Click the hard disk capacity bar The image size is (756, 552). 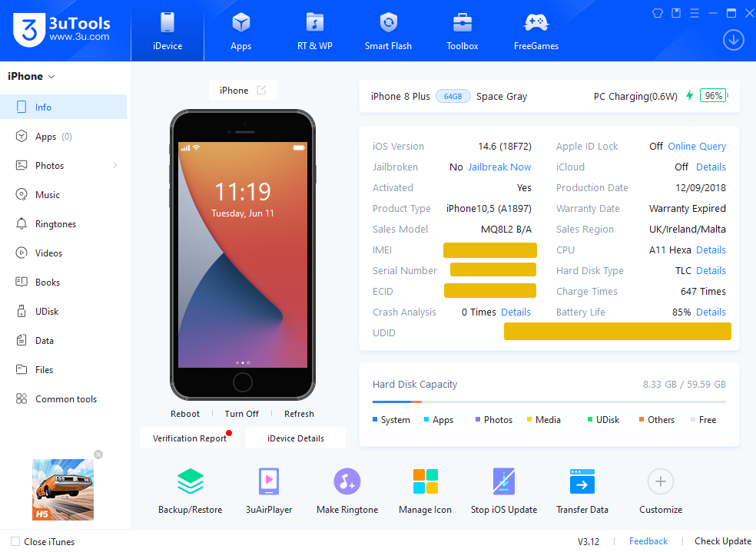tap(549, 402)
